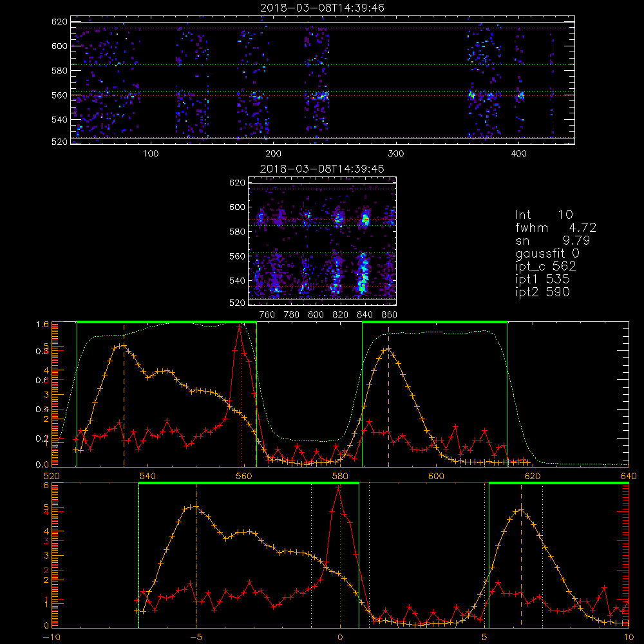This screenshot has width=644, height=644.
Task: Select the 'Int 10' readout line
Action: tap(544, 215)
